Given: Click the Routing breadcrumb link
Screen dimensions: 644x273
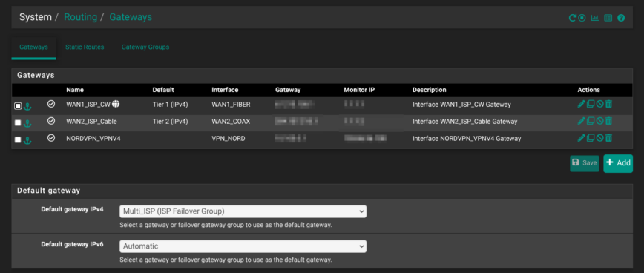Looking at the screenshot, I should pos(80,17).
